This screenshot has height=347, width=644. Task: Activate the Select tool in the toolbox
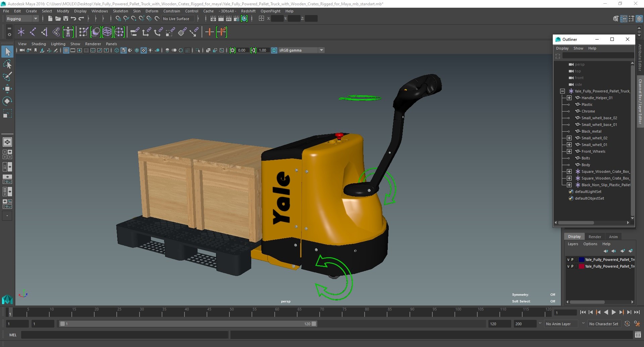[x=7, y=52]
